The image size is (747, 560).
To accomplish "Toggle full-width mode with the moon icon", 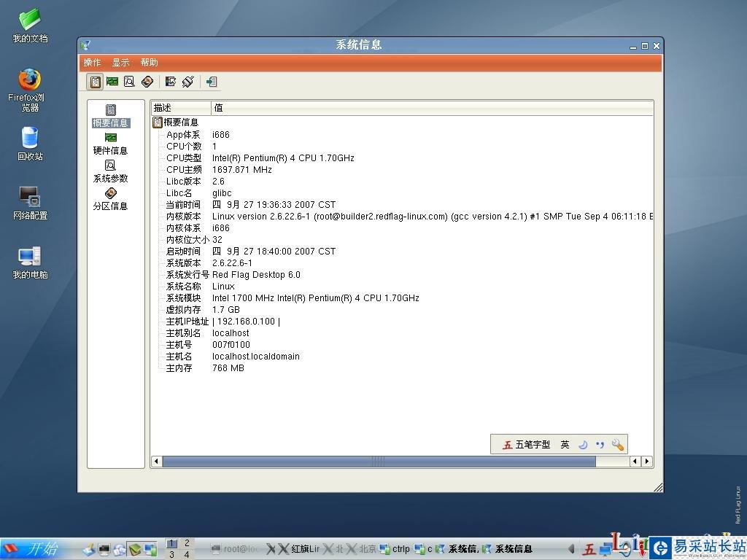I will coord(582,444).
